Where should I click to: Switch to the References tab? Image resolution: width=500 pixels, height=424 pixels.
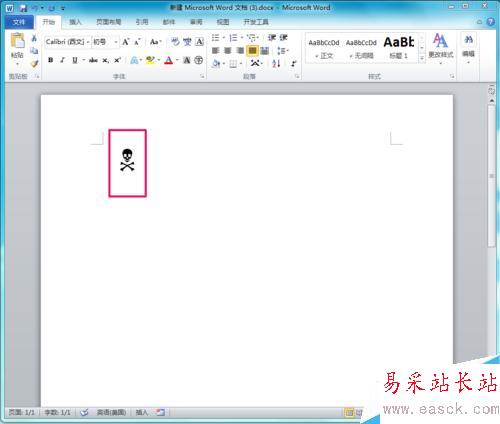coord(142,22)
